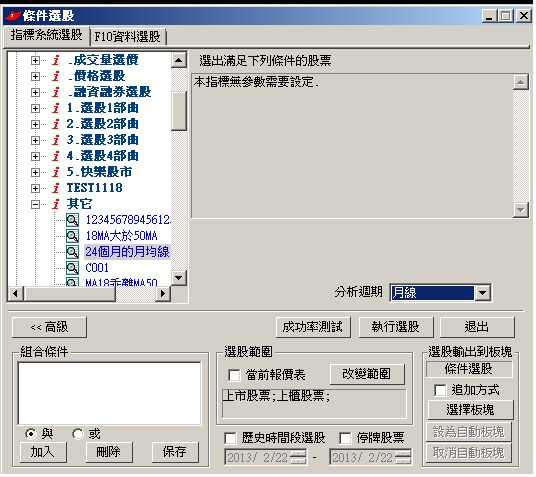Click red i icon of 融資融券選股
Image resolution: width=536 pixels, height=477 pixels.
click(x=56, y=92)
